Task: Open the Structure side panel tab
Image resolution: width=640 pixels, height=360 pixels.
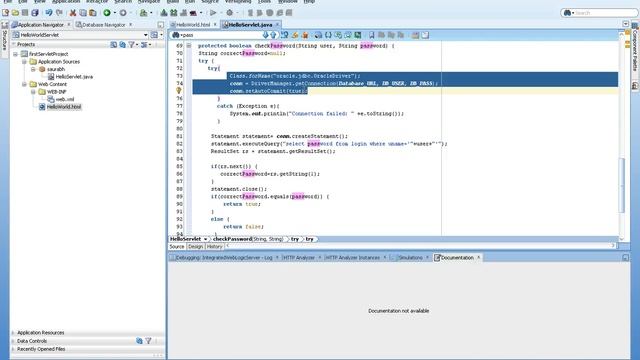Action: 4,40
